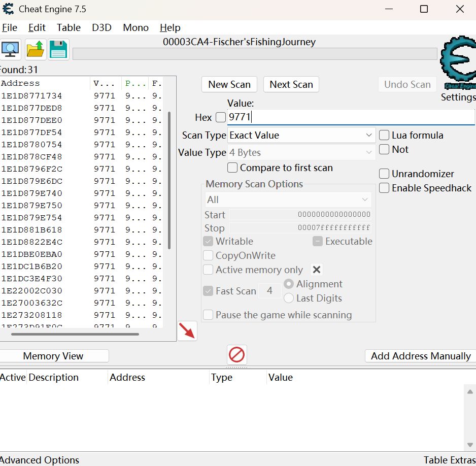The height and width of the screenshot is (466, 476).
Task: Open the process list monitor icon
Action: (10, 49)
